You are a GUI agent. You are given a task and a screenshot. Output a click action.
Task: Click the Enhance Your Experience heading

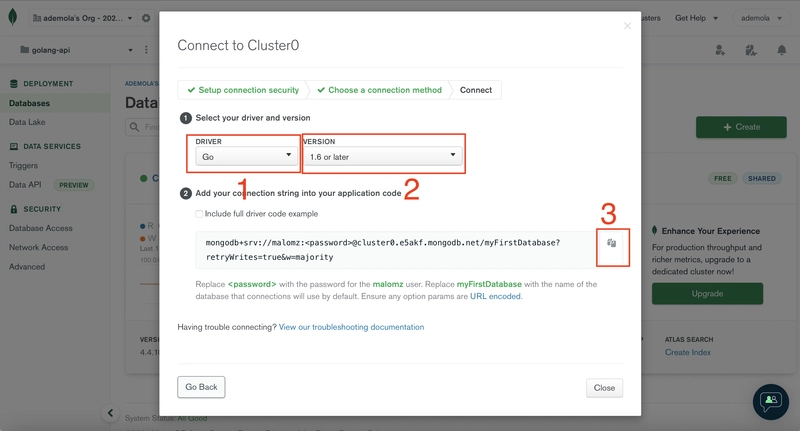point(710,231)
